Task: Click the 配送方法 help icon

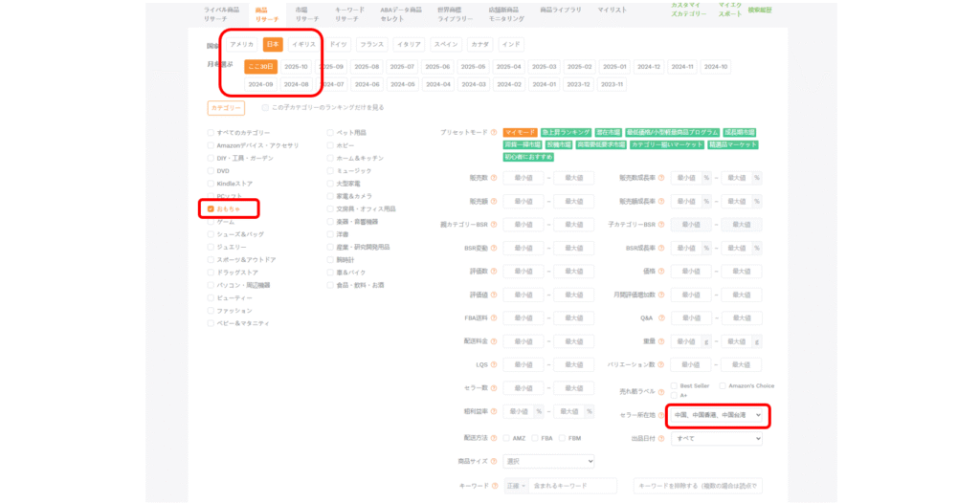Action: tap(495, 438)
